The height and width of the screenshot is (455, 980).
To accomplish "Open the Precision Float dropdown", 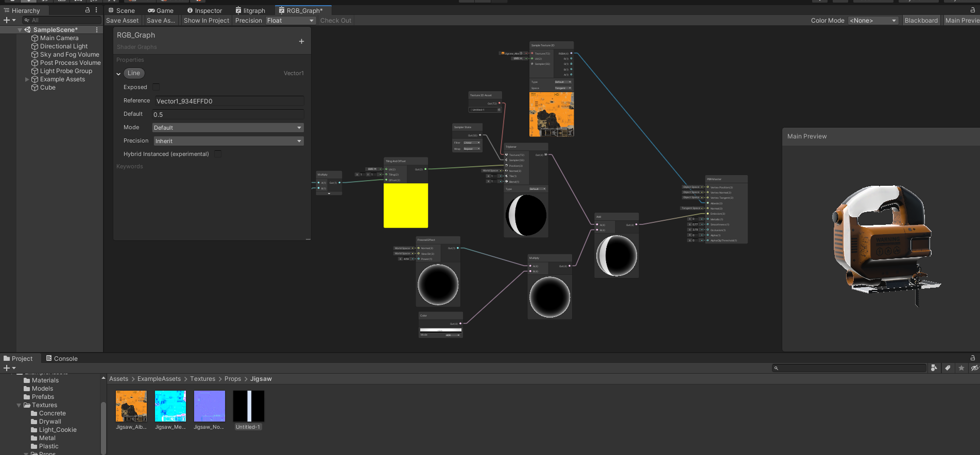I will tap(290, 21).
